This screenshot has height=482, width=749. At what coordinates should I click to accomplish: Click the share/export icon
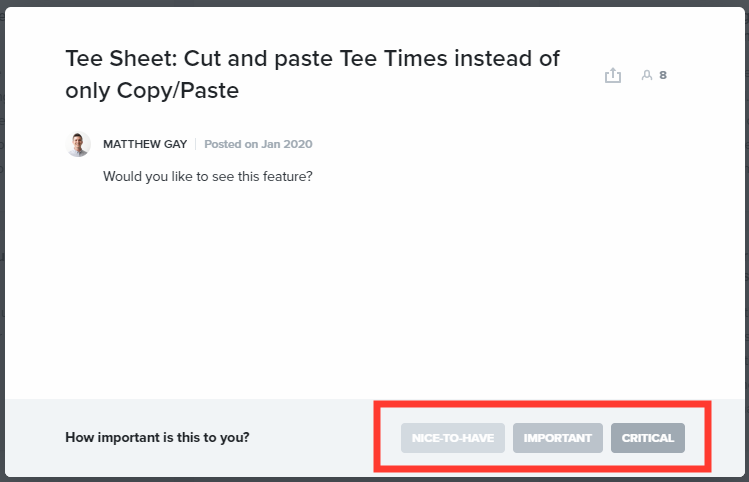pos(613,75)
